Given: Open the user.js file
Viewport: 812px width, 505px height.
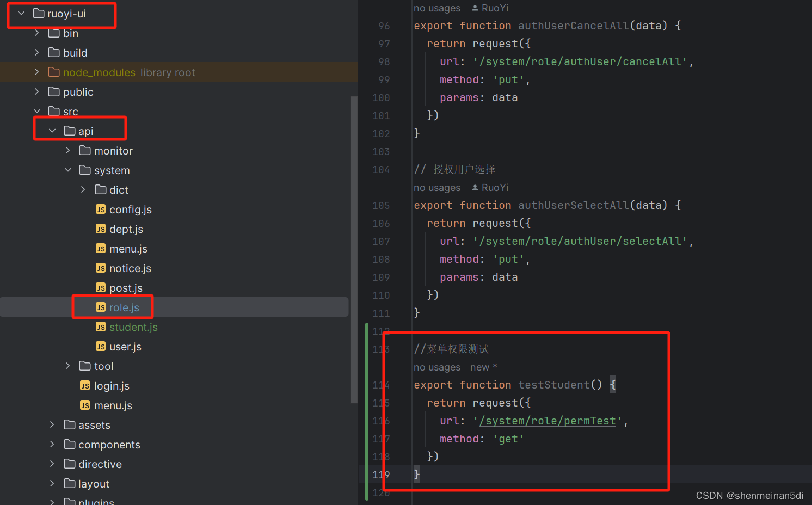Looking at the screenshot, I should 125,347.
